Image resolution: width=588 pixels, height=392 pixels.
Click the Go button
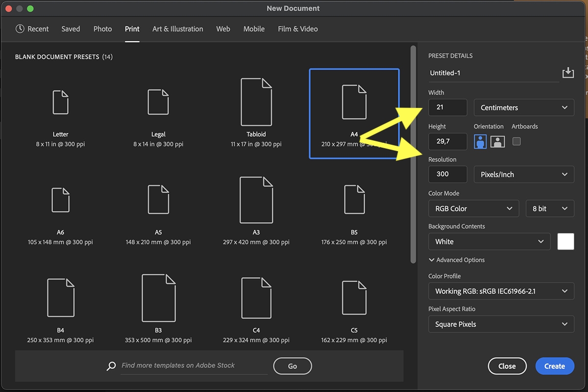click(x=293, y=366)
